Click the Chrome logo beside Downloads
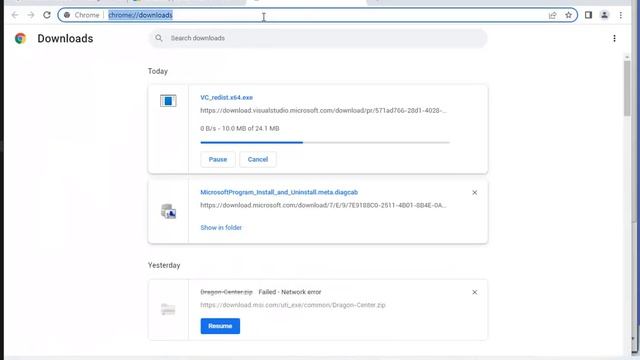640x360 pixels. [x=20, y=38]
